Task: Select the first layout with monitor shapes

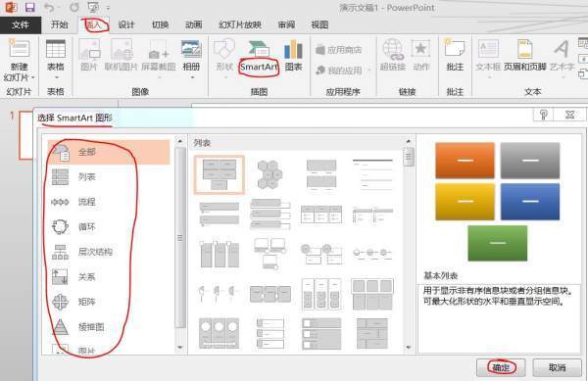Action: click(270, 253)
